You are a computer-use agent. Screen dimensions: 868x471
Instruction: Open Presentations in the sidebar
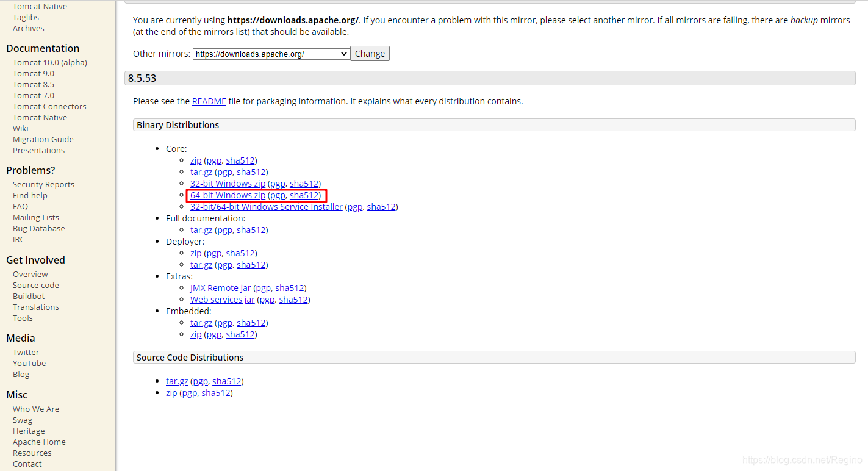[x=38, y=151]
